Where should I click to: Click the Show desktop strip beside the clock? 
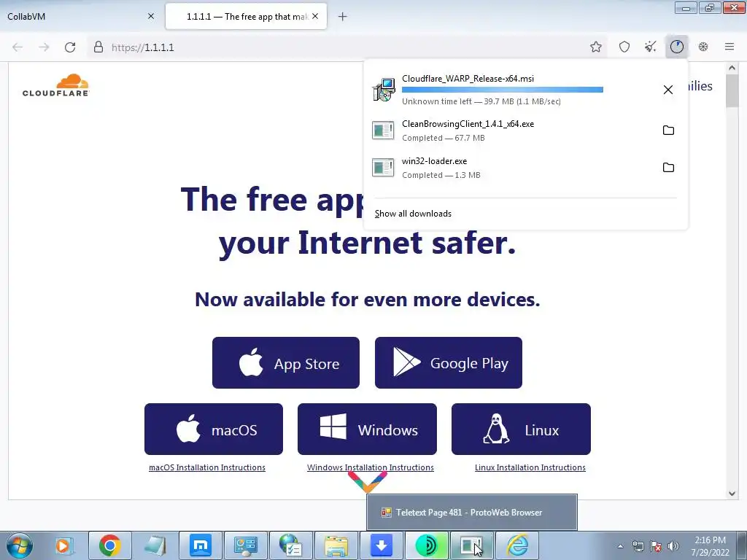point(742,546)
